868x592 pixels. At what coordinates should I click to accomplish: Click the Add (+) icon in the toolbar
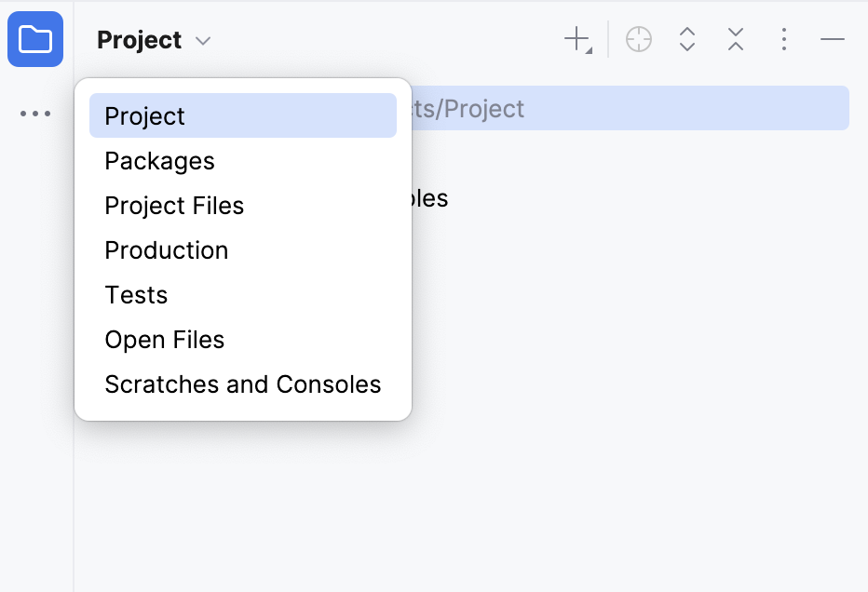pyautogui.click(x=575, y=39)
